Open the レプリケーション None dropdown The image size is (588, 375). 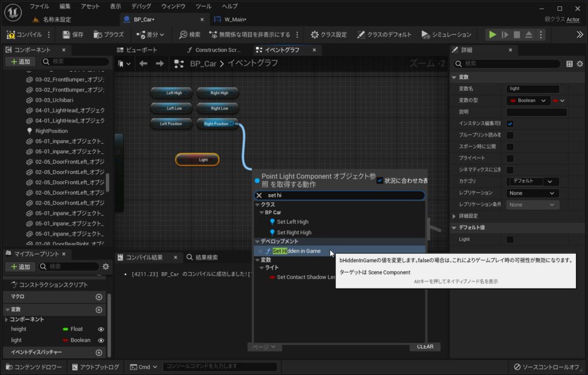pos(532,193)
